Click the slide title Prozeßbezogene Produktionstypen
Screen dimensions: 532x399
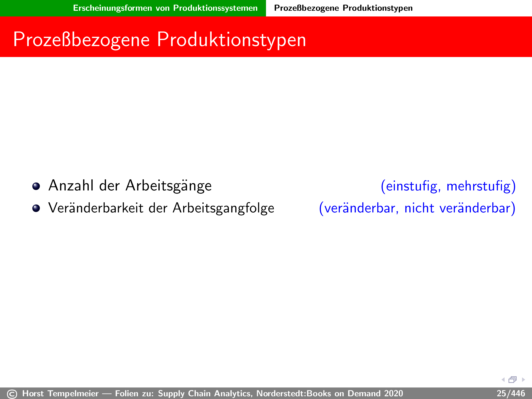pos(159,40)
